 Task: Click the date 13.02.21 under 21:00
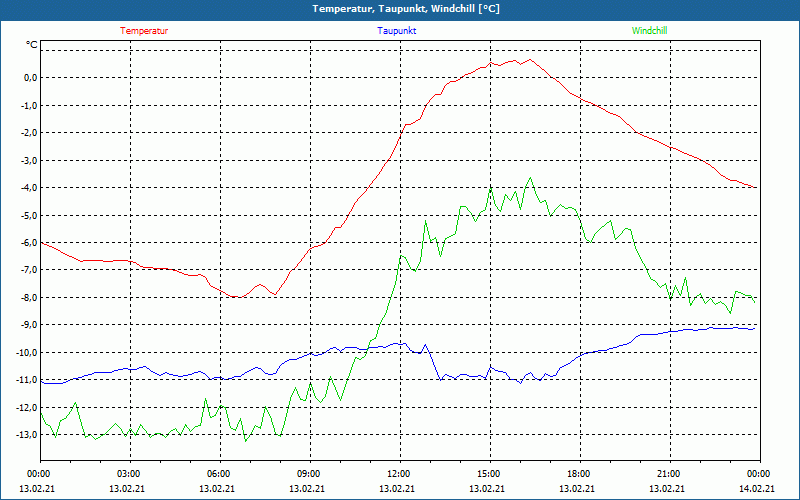666,488
